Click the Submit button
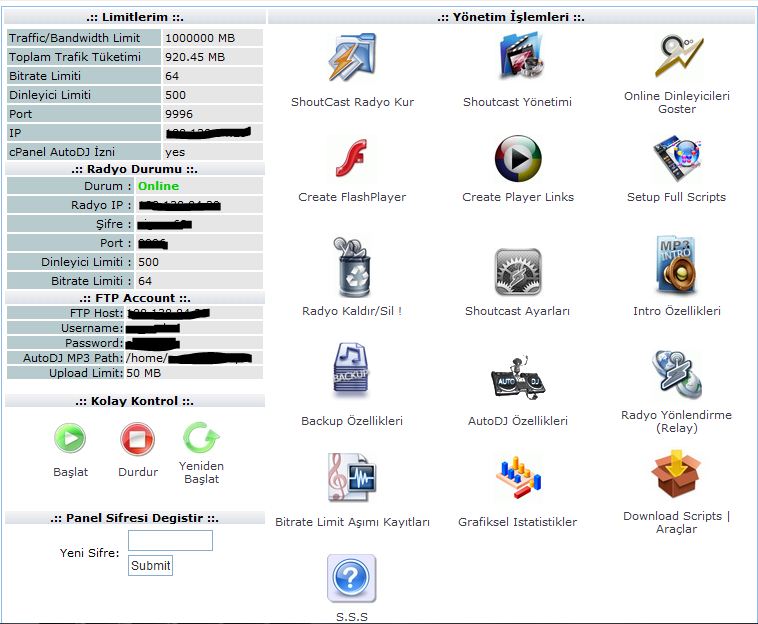Image resolution: width=758 pixels, height=624 pixels. coord(150,566)
